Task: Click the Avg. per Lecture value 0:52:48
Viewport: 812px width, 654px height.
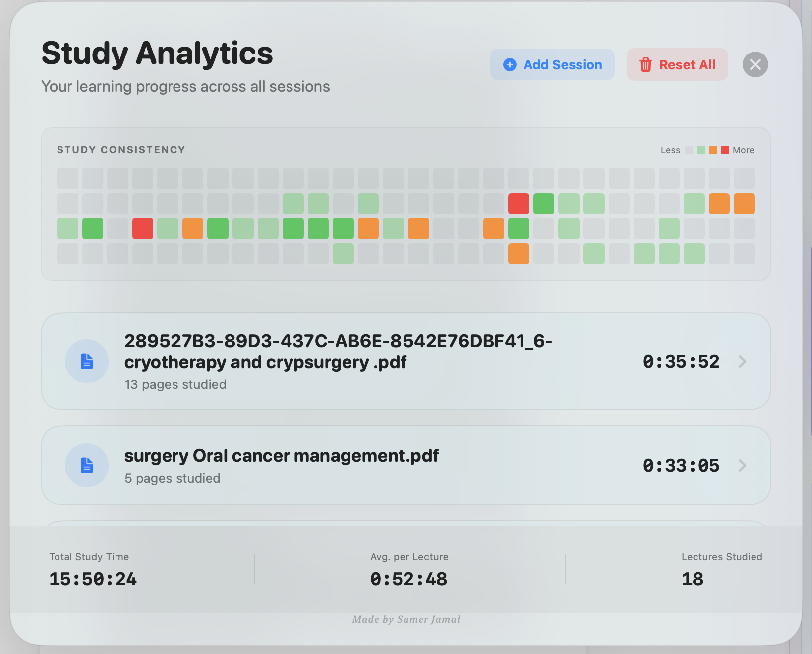Action: pyautogui.click(x=409, y=579)
